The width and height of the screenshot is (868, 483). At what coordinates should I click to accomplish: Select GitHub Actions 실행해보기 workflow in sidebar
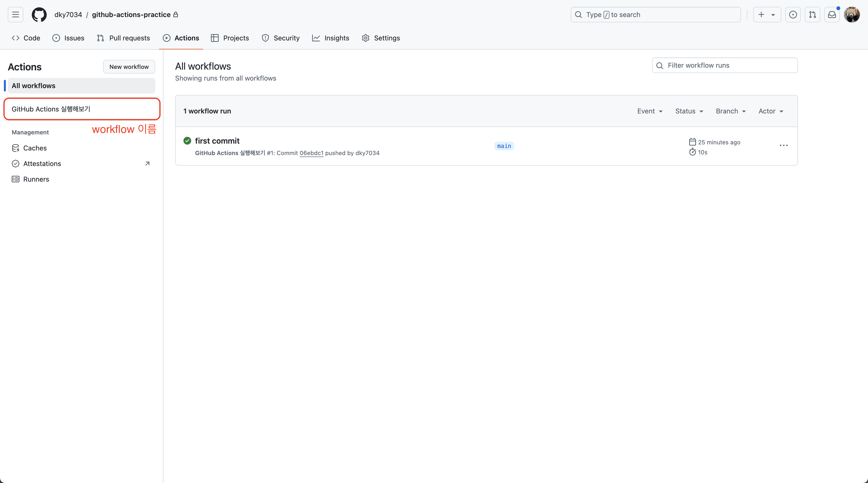[x=51, y=109]
